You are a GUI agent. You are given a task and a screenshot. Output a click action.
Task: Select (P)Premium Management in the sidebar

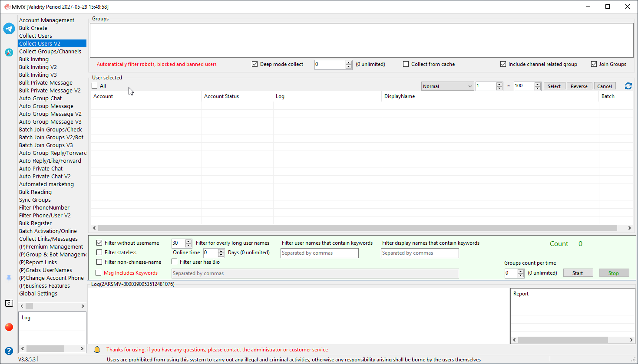[51, 246]
